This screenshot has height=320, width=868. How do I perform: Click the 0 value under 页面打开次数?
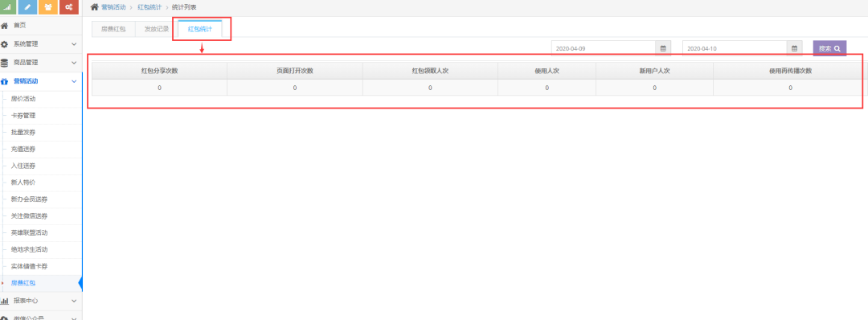(x=294, y=88)
